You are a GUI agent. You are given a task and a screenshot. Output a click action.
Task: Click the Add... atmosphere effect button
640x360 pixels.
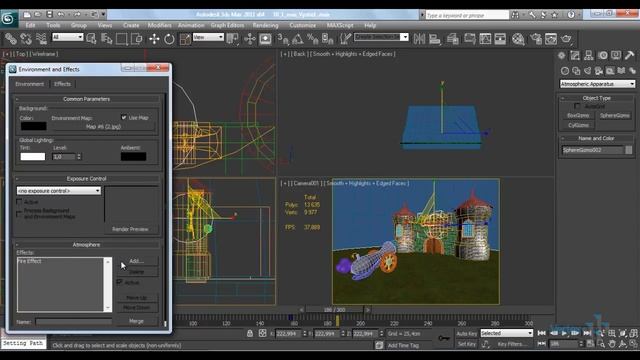pyautogui.click(x=136, y=261)
